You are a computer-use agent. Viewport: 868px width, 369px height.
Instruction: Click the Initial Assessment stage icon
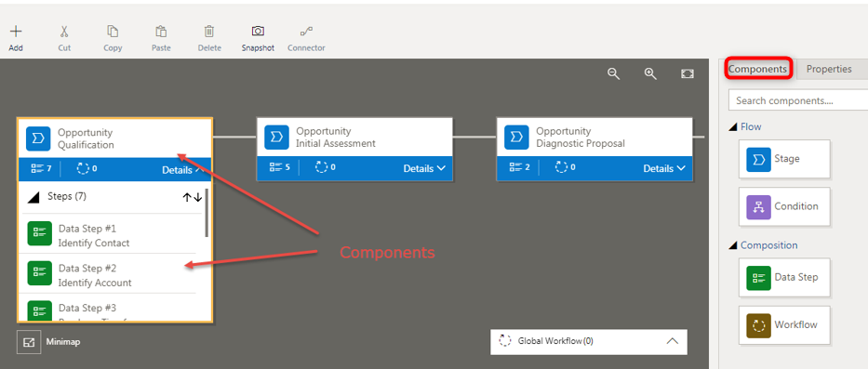tap(277, 138)
